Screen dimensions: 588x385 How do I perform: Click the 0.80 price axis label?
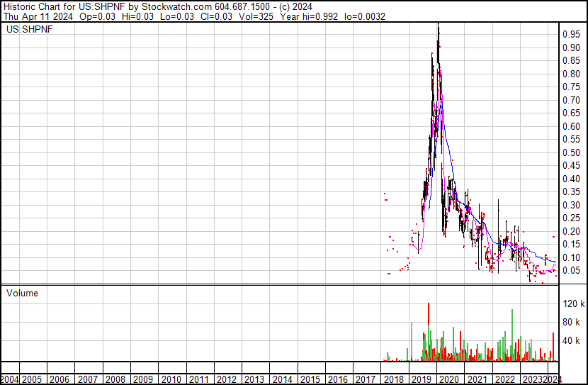[571, 74]
